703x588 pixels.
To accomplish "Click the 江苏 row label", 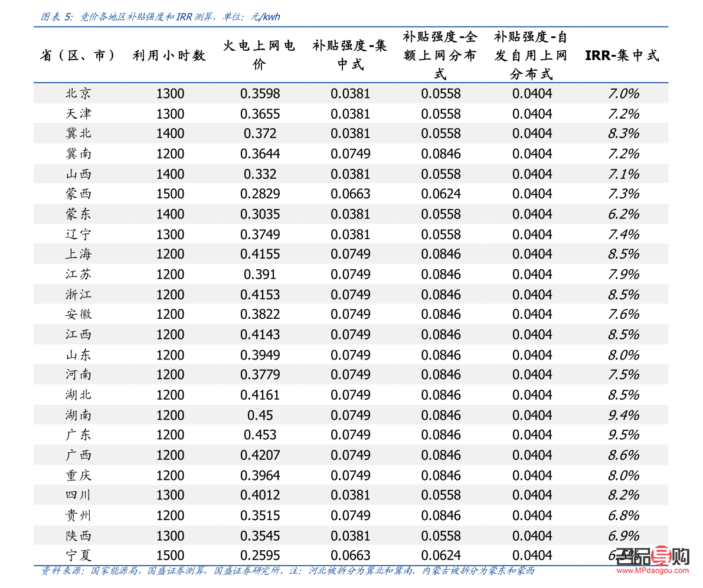I will click(79, 274).
